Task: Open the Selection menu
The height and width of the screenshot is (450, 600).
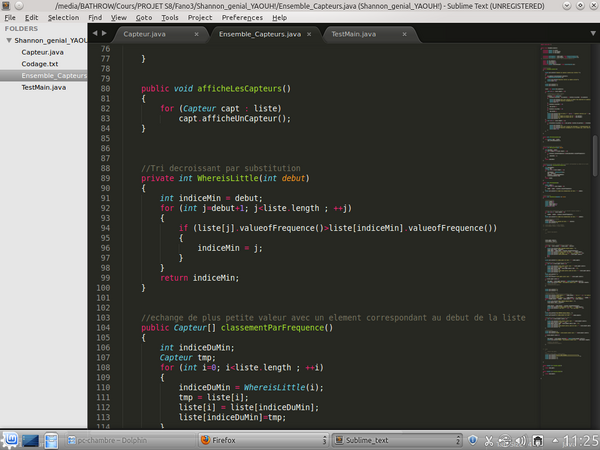Action: [63, 17]
